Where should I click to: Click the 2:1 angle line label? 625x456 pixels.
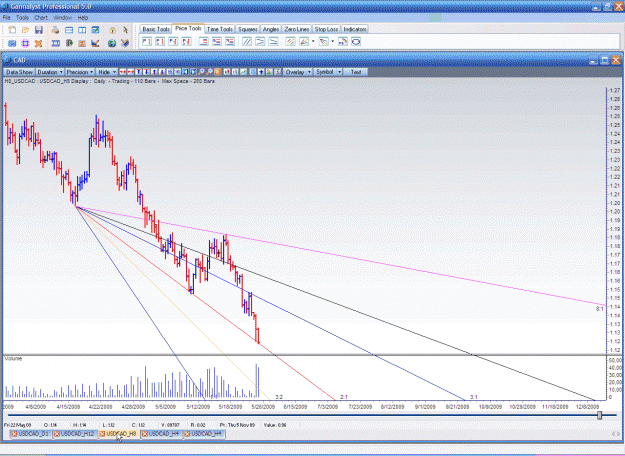(344, 397)
